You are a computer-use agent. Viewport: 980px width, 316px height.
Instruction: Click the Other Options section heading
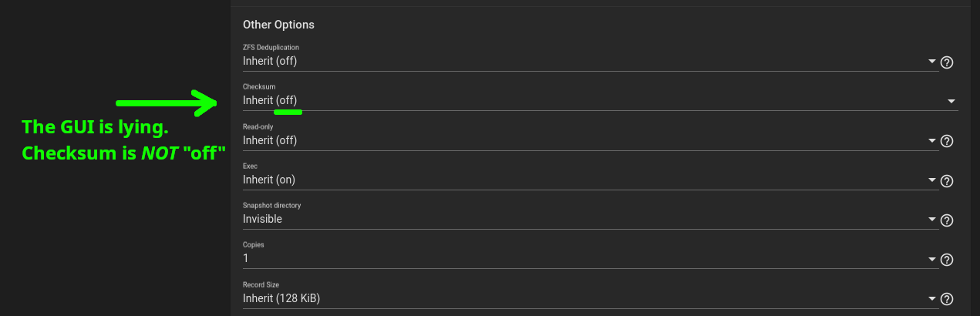click(278, 25)
